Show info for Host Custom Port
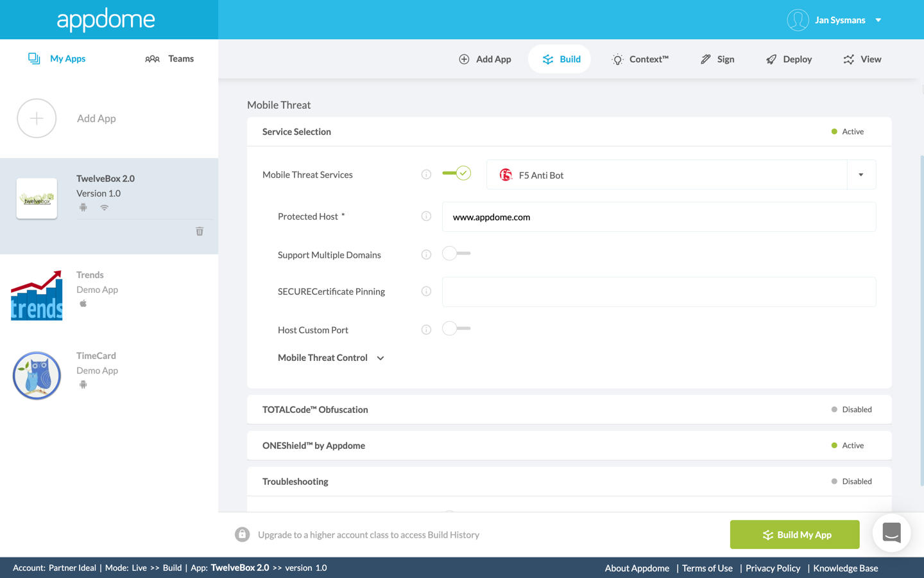 (x=426, y=330)
